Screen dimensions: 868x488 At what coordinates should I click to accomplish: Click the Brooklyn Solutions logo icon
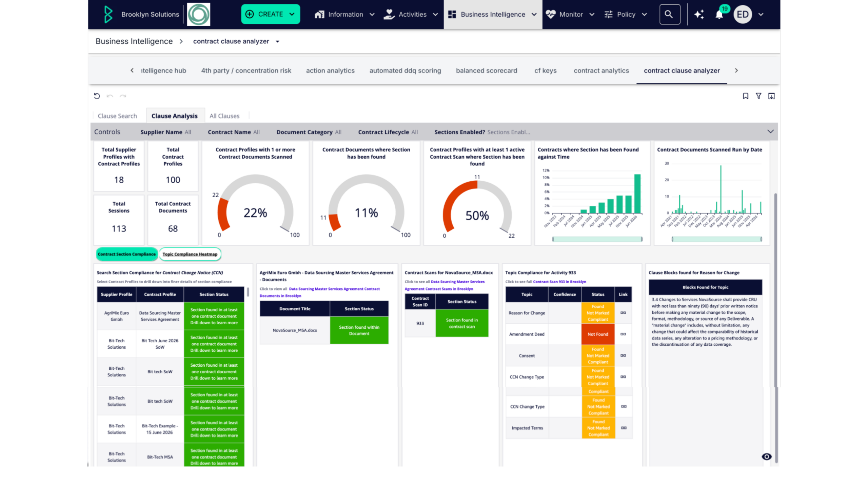point(108,14)
